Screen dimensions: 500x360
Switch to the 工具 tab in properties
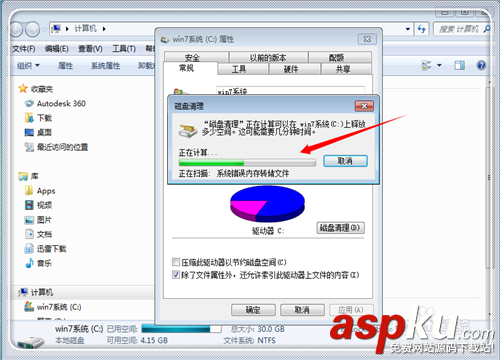pos(243,69)
